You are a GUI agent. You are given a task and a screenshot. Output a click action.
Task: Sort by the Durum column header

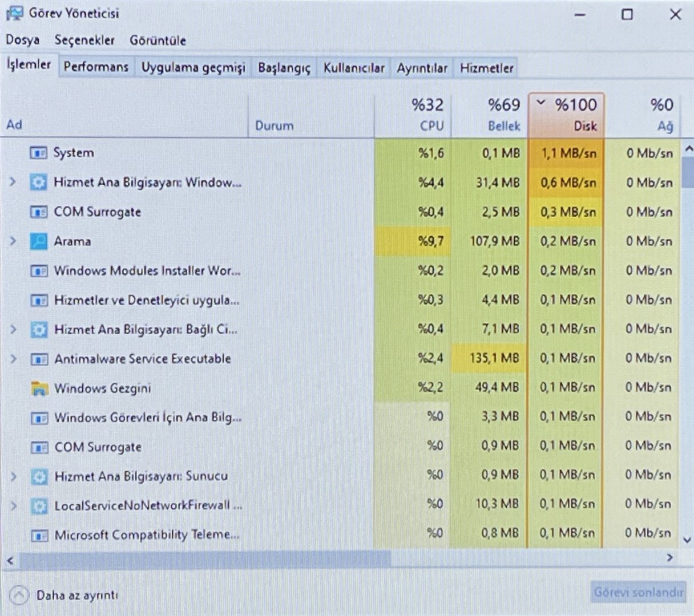[311, 115]
